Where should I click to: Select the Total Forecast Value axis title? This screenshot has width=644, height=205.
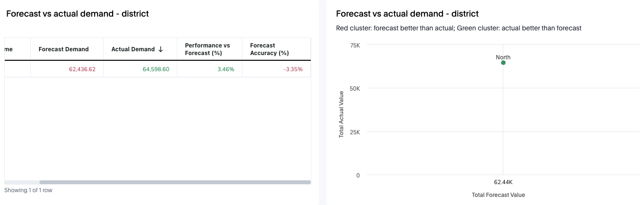tap(498, 195)
